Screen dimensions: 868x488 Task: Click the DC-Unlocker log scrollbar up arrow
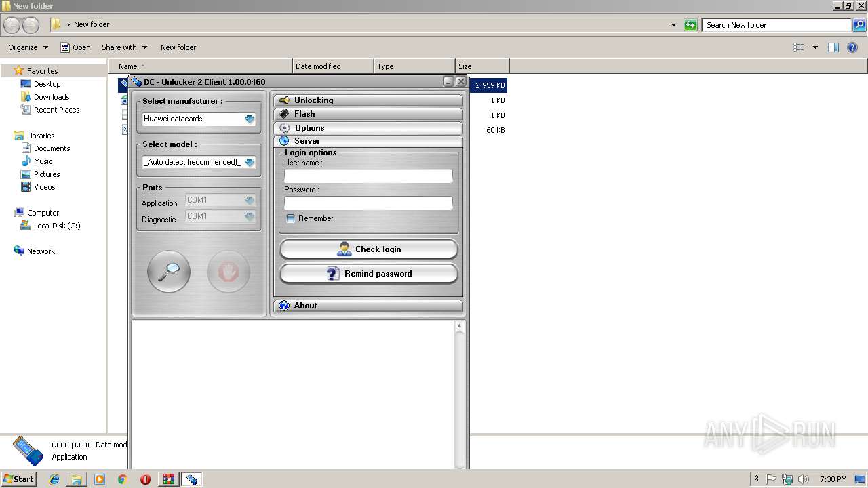(460, 326)
